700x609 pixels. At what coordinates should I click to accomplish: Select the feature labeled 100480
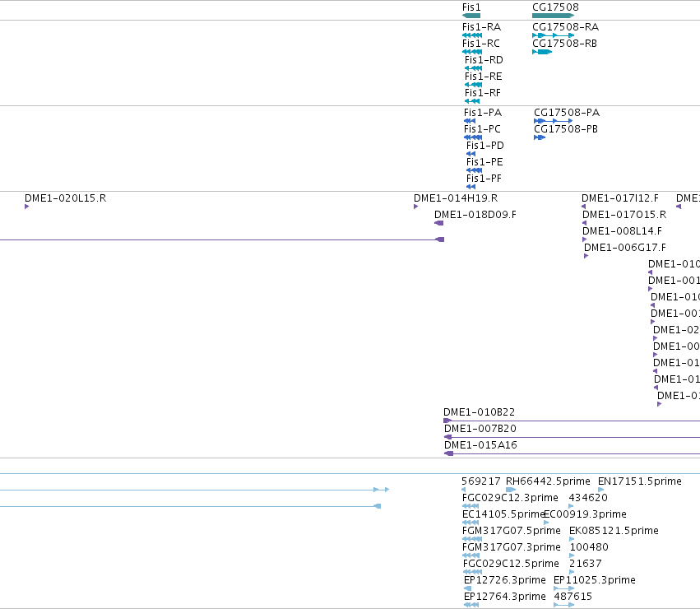click(x=589, y=548)
